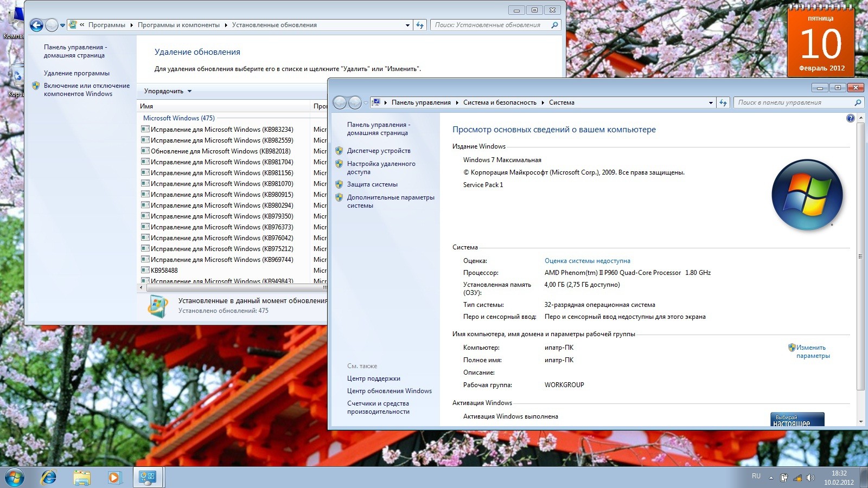
Task: Open Internet Explorer from taskbar
Action: (49, 478)
